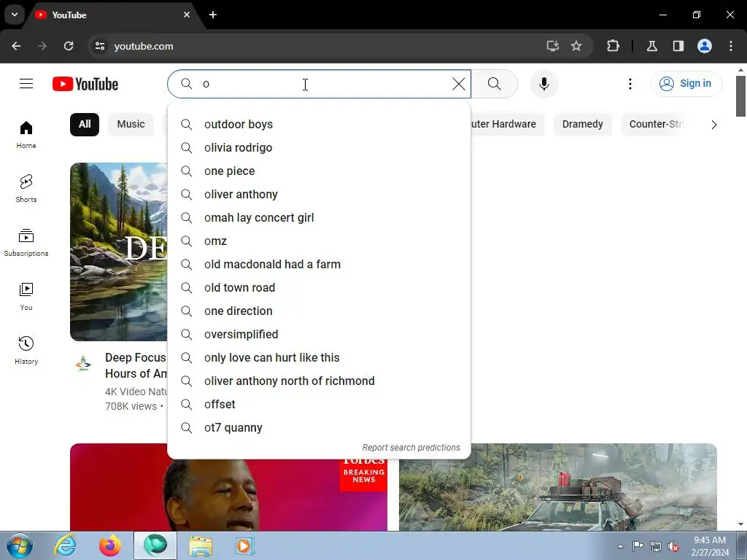Open the Deep Focus nature video thumbnail

coord(119,252)
